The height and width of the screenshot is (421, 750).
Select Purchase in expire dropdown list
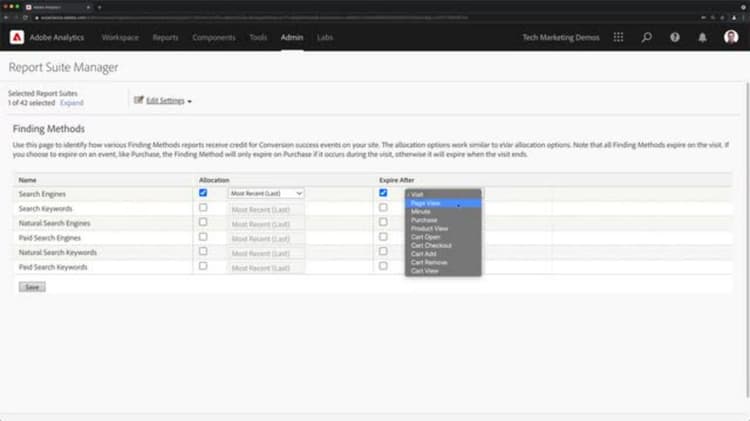click(443, 220)
